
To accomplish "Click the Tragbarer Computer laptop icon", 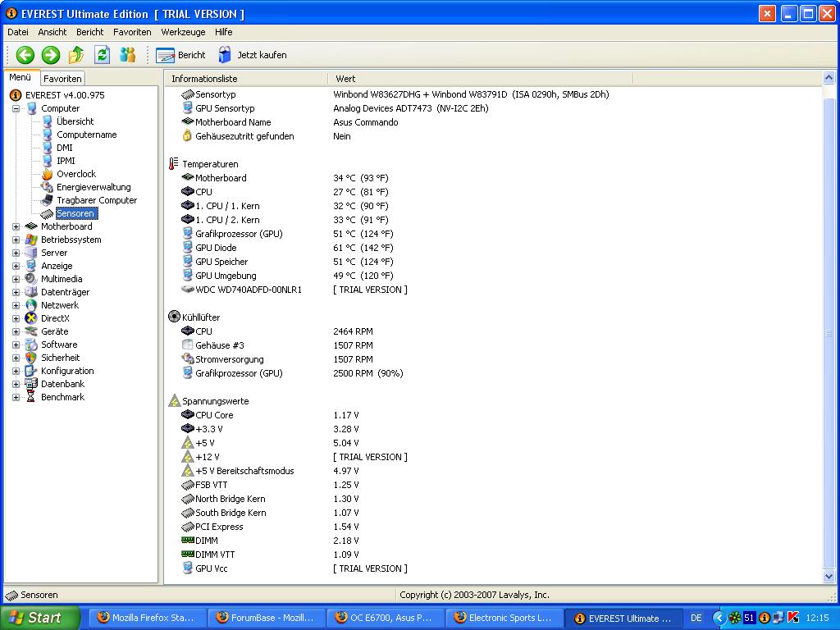I will pyautogui.click(x=47, y=200).
